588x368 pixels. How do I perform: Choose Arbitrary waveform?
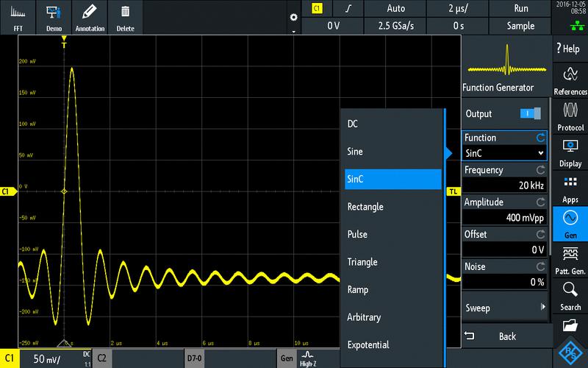[393, 317]
